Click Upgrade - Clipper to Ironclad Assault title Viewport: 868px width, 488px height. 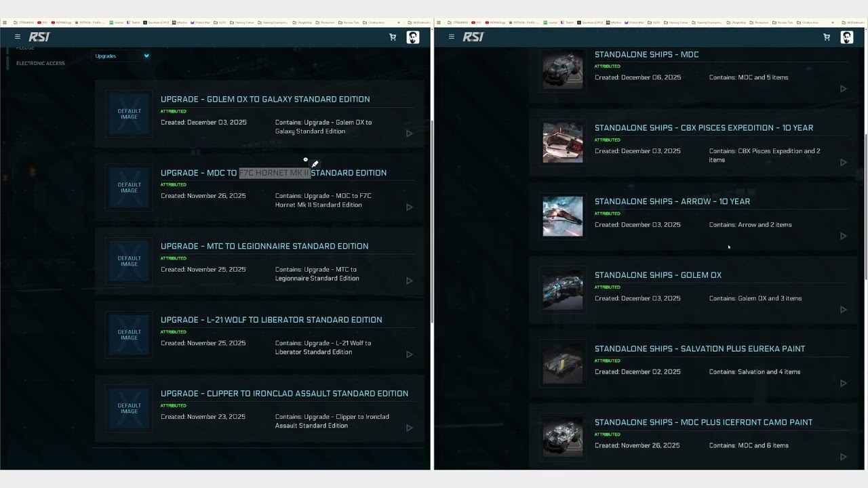click(284, 393)
